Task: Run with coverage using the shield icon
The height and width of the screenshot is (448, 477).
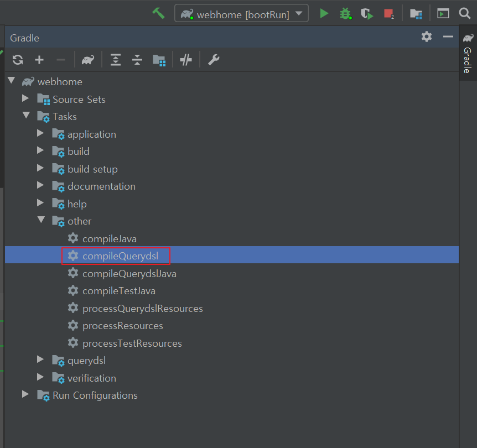Action: pyautogui.click(x=367, y=14)
